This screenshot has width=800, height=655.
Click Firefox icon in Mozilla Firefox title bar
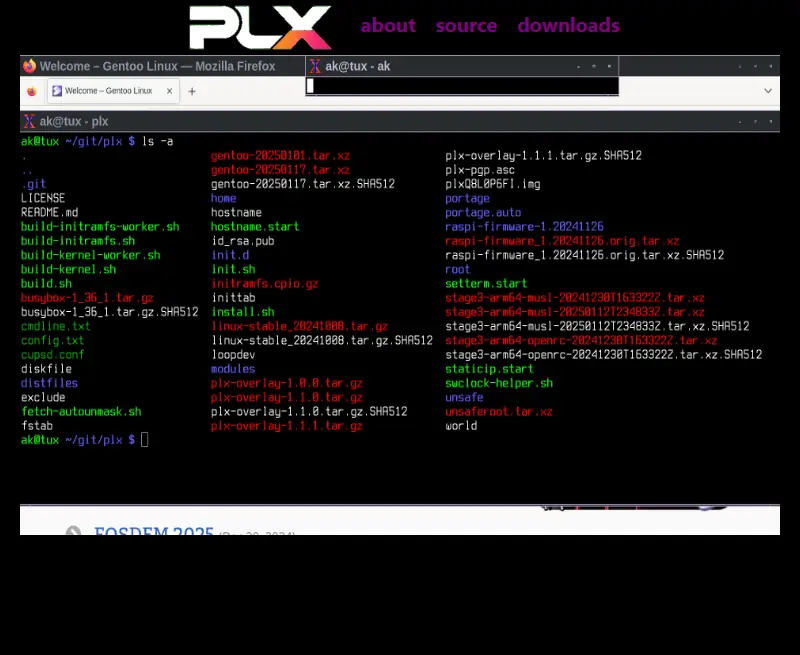29,66
